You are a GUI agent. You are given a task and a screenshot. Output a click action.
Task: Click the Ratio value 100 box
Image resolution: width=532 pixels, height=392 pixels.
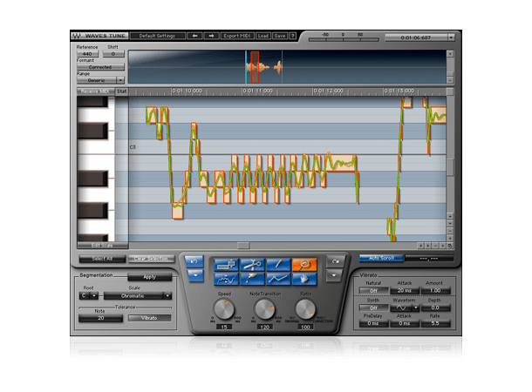[305, 327]
